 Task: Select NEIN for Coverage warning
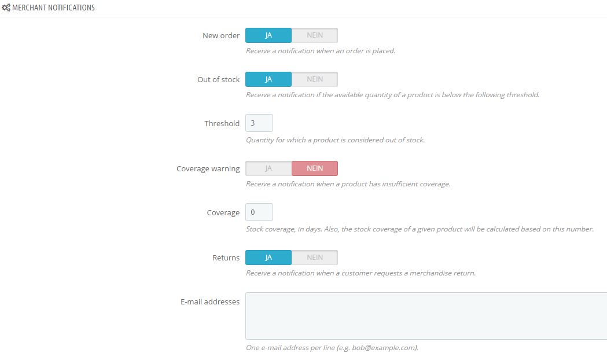(315, 168)
